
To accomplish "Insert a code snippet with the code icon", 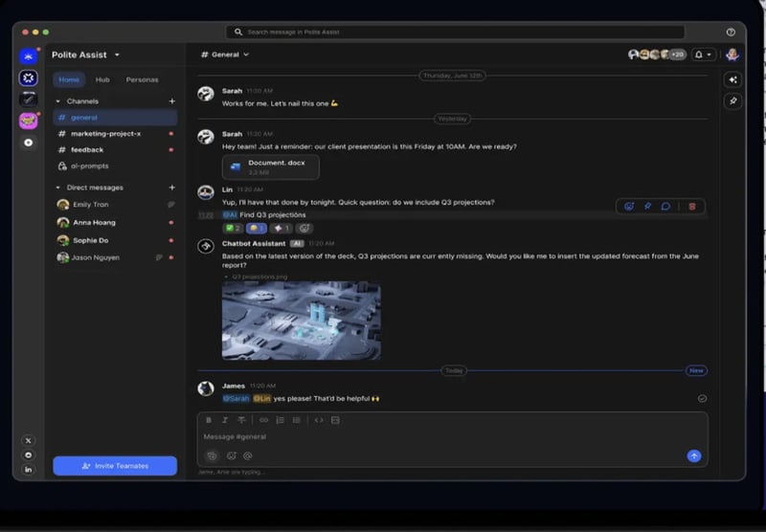I will point(319,420).
